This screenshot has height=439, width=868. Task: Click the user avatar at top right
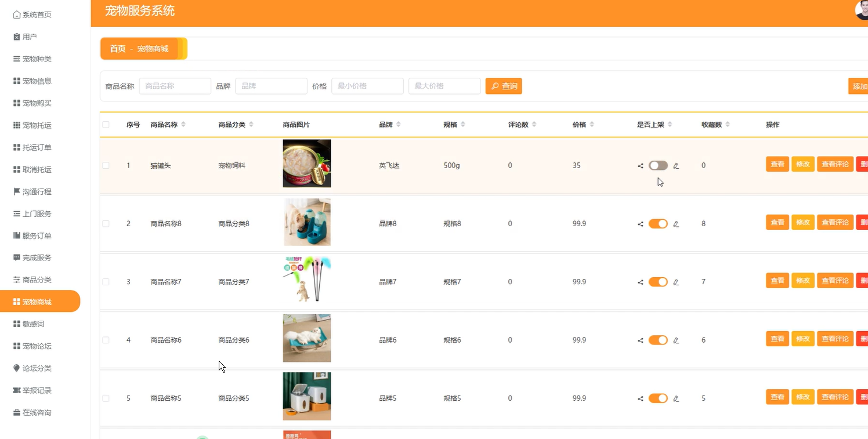[x=862, y=9]
